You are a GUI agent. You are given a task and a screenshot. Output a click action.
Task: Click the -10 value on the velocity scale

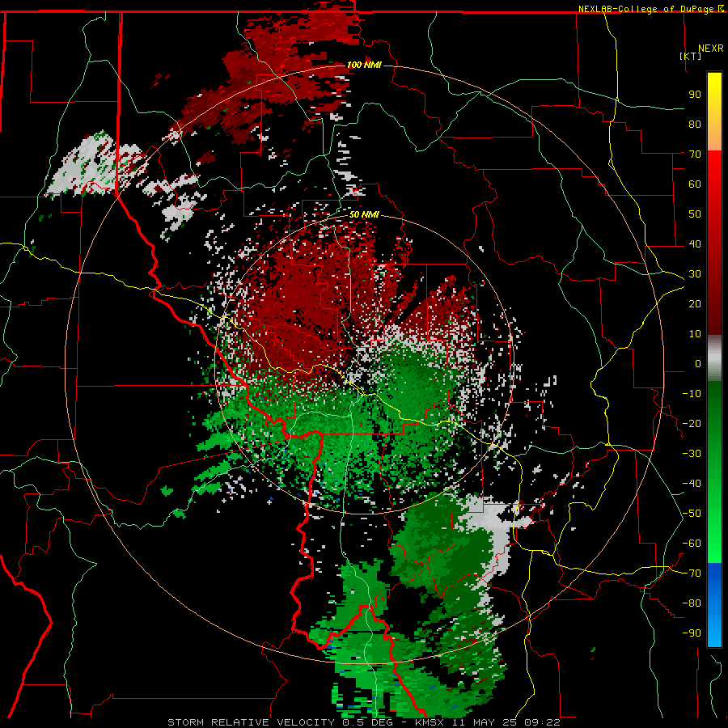692,394
